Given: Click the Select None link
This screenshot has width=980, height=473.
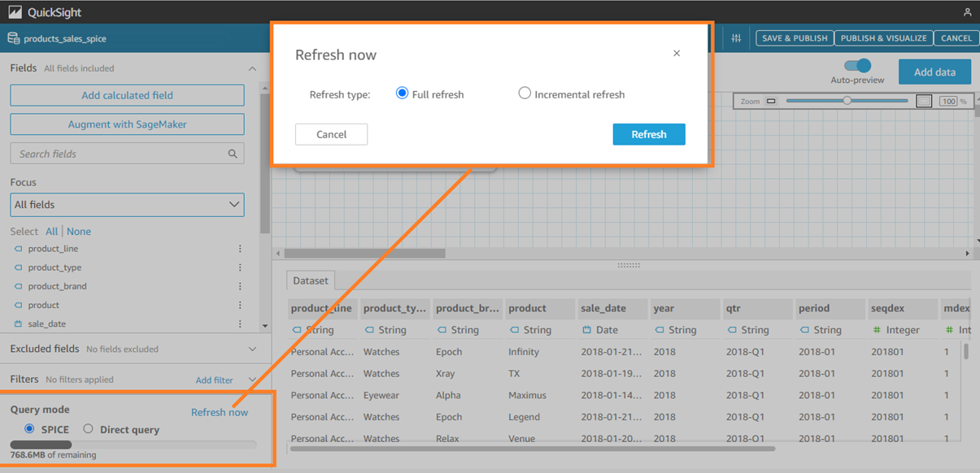Looking at the screenshot, I should point(79,232).
